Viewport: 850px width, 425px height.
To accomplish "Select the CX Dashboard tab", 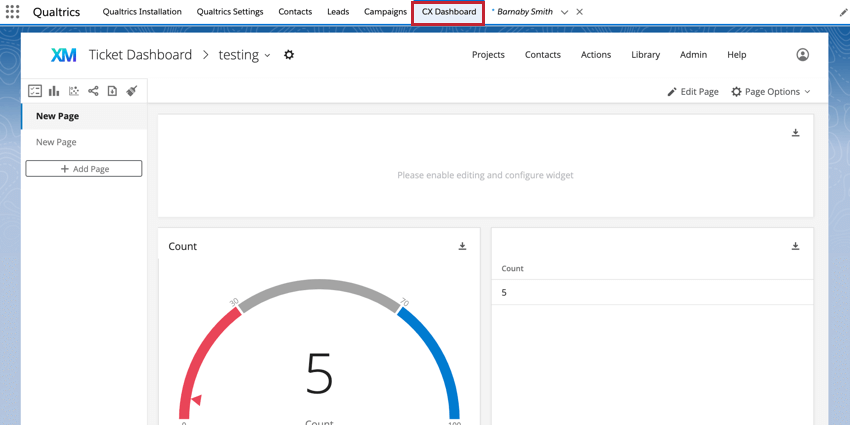I will click(x=449, y=12).
